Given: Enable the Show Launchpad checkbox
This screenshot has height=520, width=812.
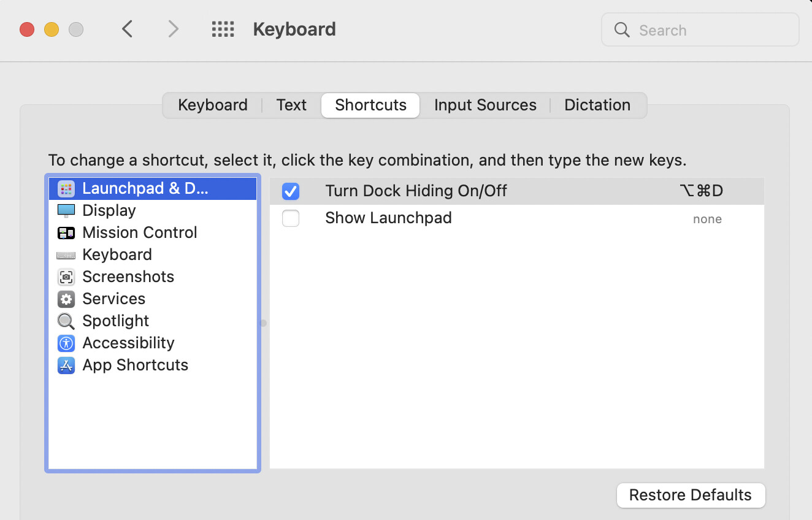Looking at the screenshot, I should 291,218.
